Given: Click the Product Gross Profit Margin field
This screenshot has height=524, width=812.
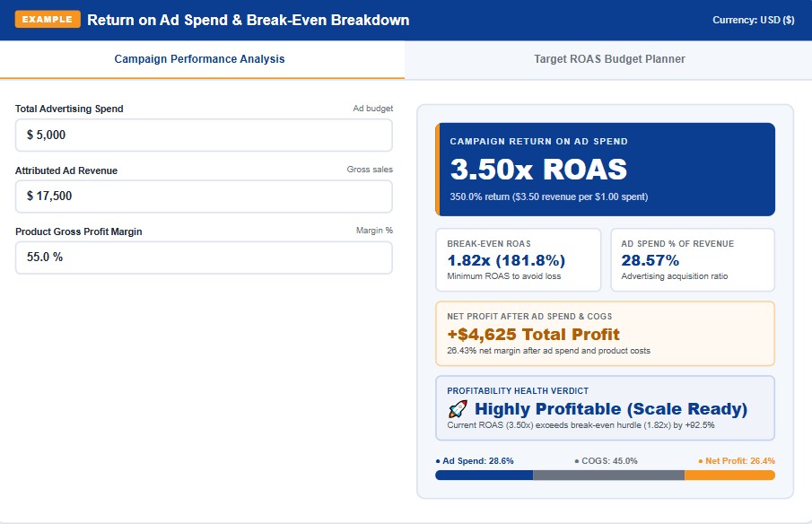Looking at the screenshot, I should [x=204, y=258].
